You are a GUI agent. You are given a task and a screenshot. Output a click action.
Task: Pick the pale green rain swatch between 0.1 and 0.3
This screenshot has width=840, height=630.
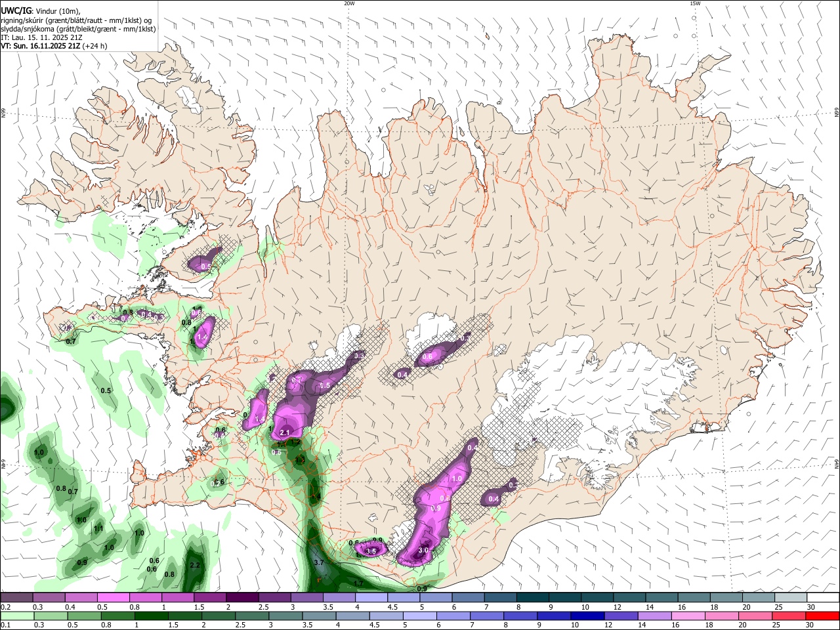(x=17, y=616)
